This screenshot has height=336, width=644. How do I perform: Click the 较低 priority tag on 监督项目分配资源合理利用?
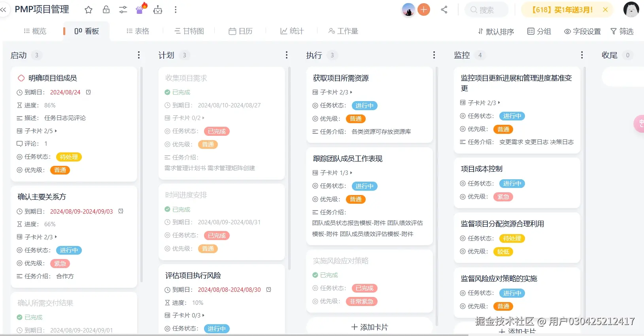pyautogui.click(x=503, y=252)
